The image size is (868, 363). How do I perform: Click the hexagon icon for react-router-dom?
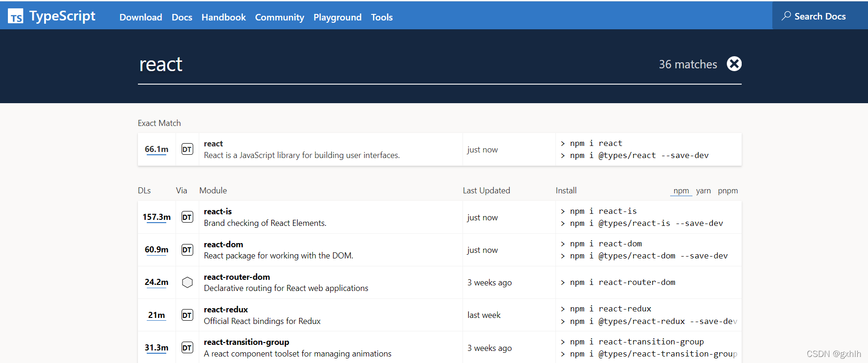(x=187, y=282)
